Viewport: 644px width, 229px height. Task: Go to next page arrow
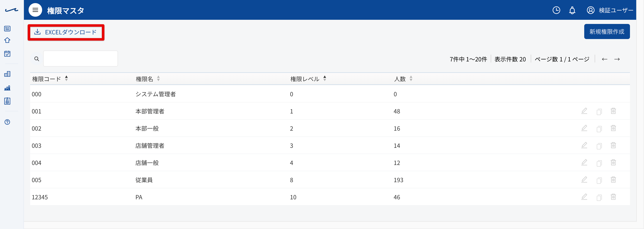pyautogui.click(x=617, y=59)
